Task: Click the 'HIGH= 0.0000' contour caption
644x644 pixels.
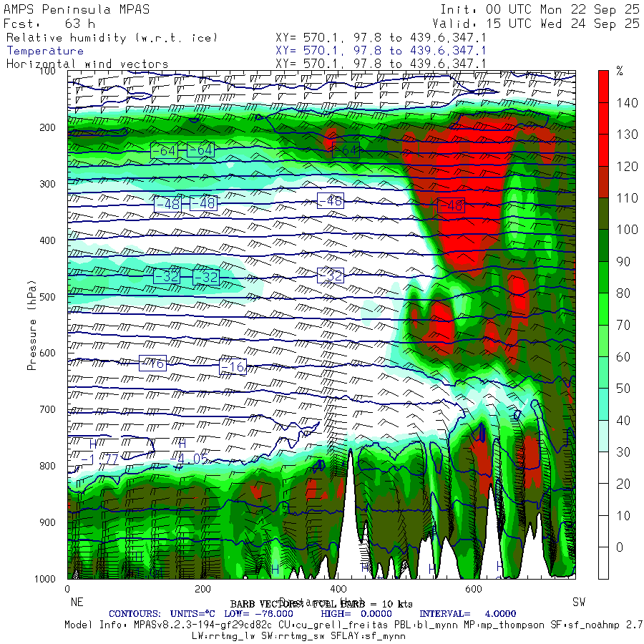Action: coord(356,614)
